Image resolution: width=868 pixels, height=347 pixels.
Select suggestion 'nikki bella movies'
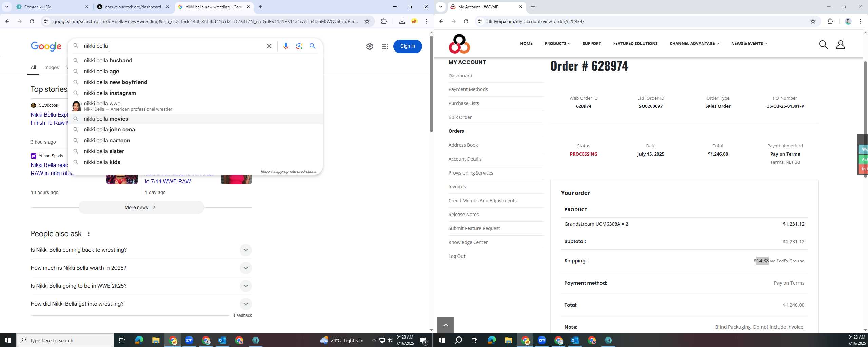click(195, 119)
